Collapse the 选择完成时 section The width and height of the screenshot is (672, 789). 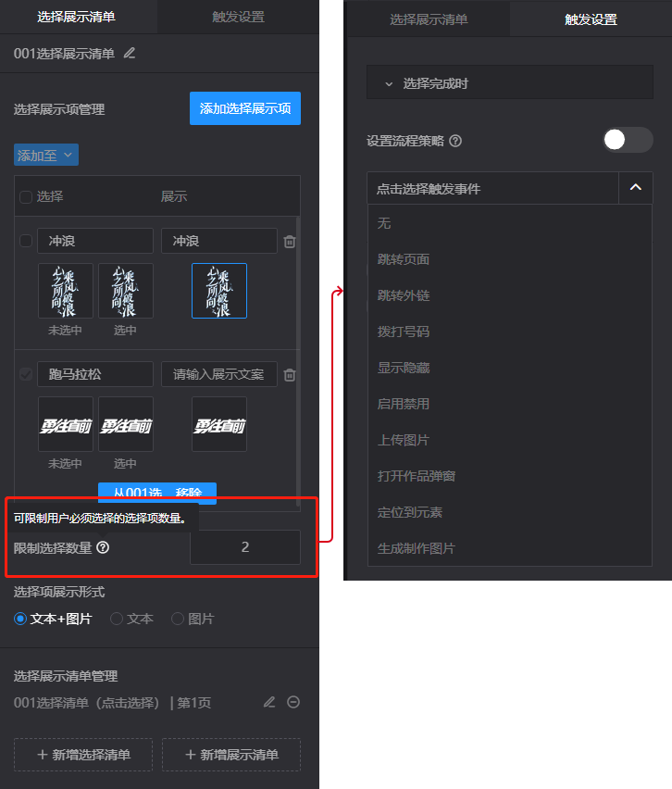pyautogui.click(x=389, y=84)
